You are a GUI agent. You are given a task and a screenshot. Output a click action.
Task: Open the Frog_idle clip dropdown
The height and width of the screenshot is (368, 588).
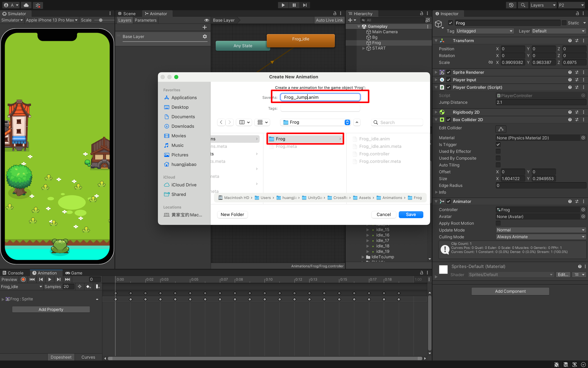21,287
